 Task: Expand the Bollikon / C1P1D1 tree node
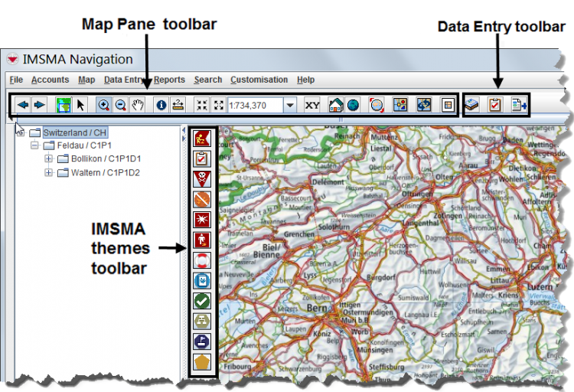[x=49, y=158]
